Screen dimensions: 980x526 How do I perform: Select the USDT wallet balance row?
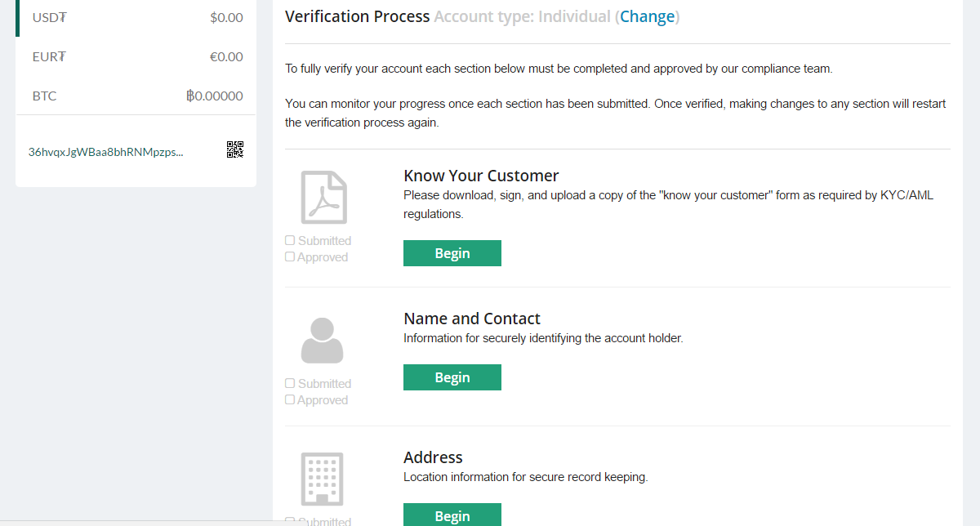coord(136,17)
